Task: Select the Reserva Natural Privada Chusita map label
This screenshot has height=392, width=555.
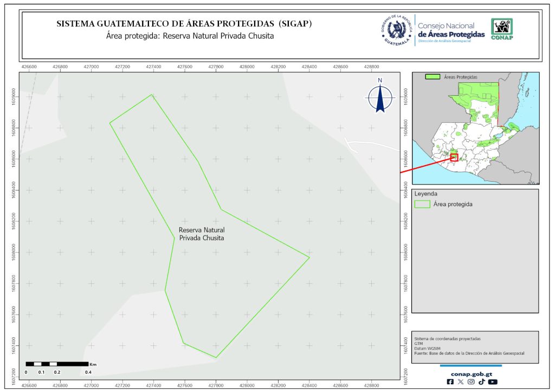Action: point(202,234)
